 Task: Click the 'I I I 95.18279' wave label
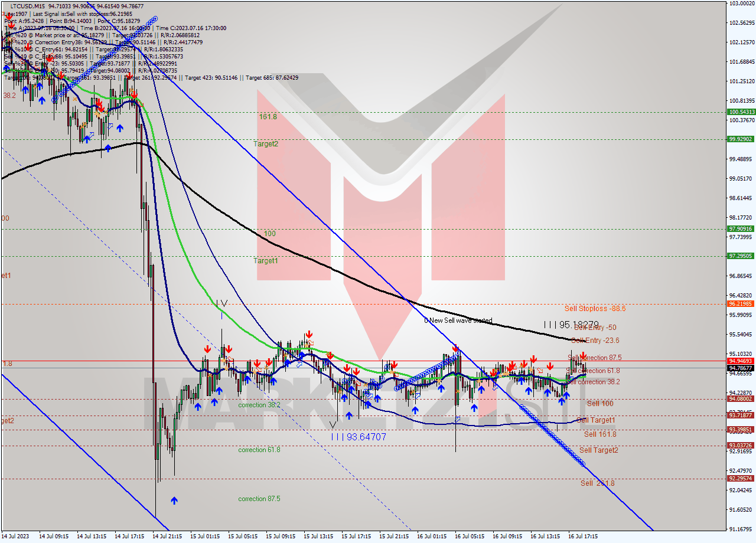[571, 325]
